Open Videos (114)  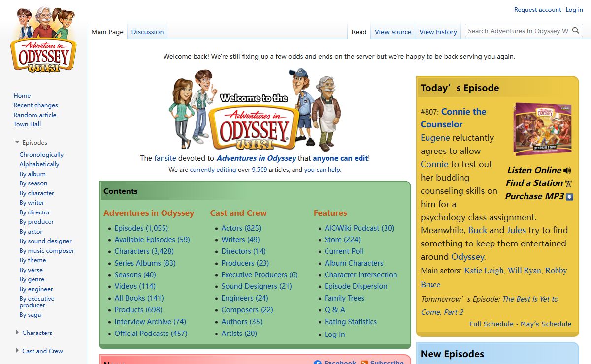tap(135, 286)
